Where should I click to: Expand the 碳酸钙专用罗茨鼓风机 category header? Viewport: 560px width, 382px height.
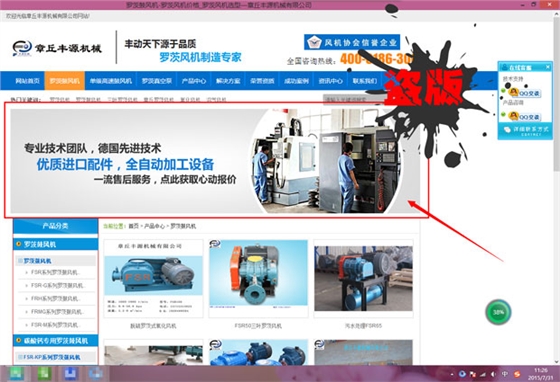point(55,341)
